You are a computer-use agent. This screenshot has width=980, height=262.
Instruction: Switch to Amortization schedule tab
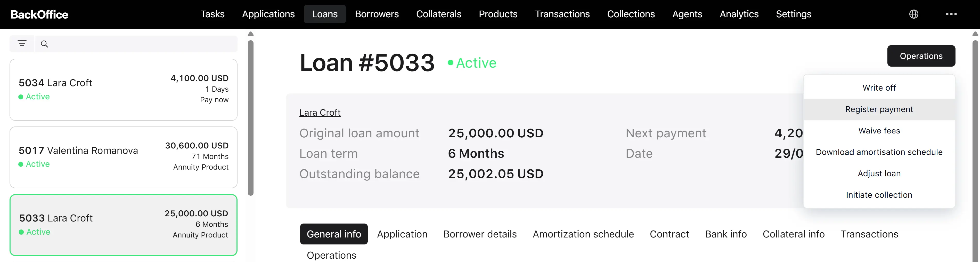pos(583,234)
